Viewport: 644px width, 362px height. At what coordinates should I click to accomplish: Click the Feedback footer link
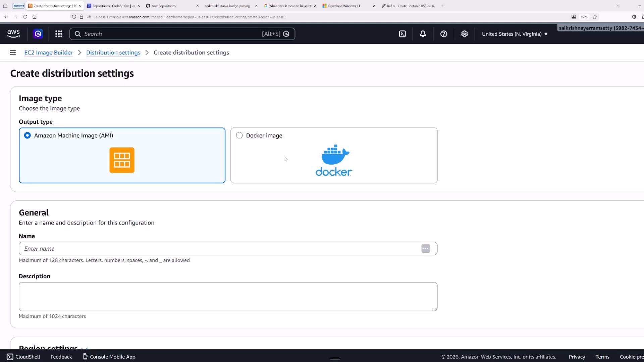pyautogui.click(x=61, y=357)
